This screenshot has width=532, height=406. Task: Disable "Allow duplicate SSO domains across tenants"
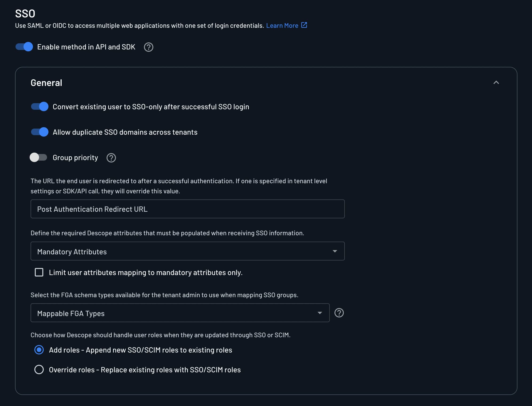pos(40,132)
